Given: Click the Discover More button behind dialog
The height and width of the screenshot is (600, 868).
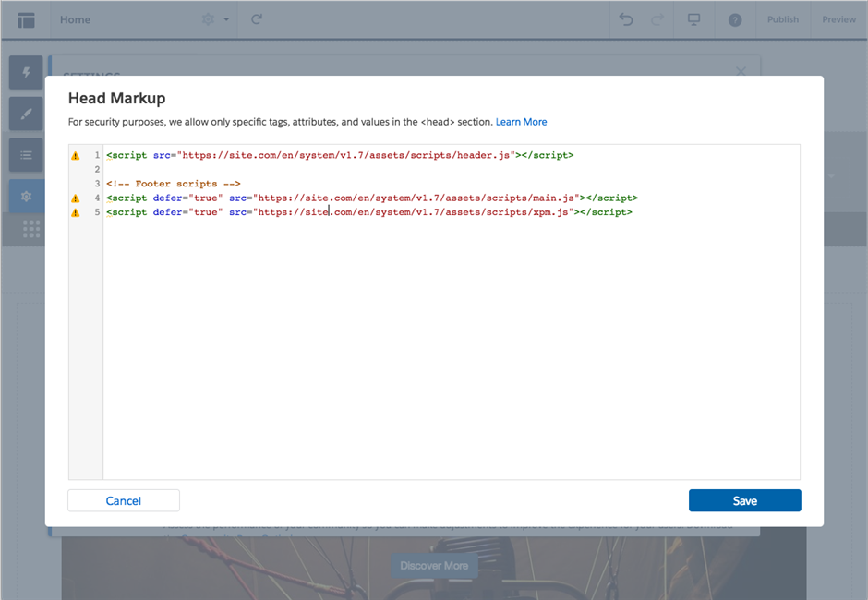Looking at the screenshot, I should (x=434, y=566).
